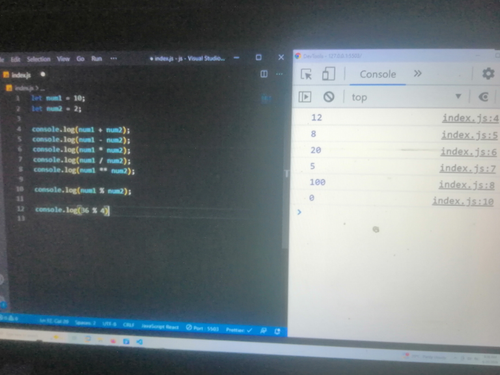The height and width of the screenshot is (375, 500).
Task: Split the VS Code editor
Action: [x=264, y=74]
